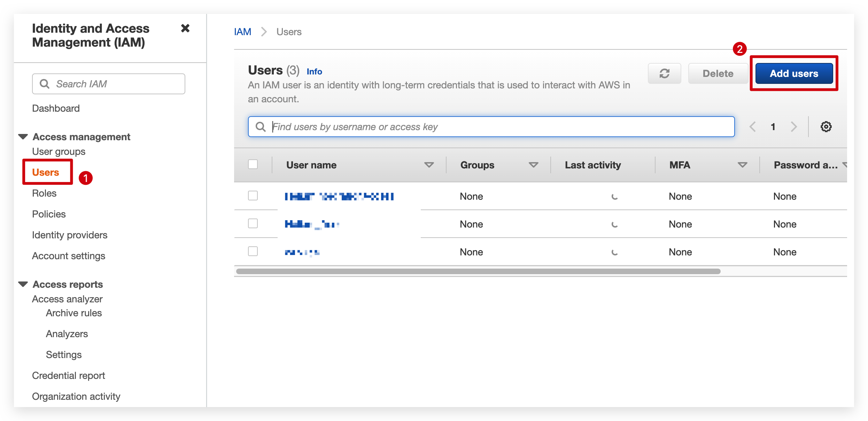Check the first user row checkbox
Screen dimensions: 868x421
coord(253,196)
